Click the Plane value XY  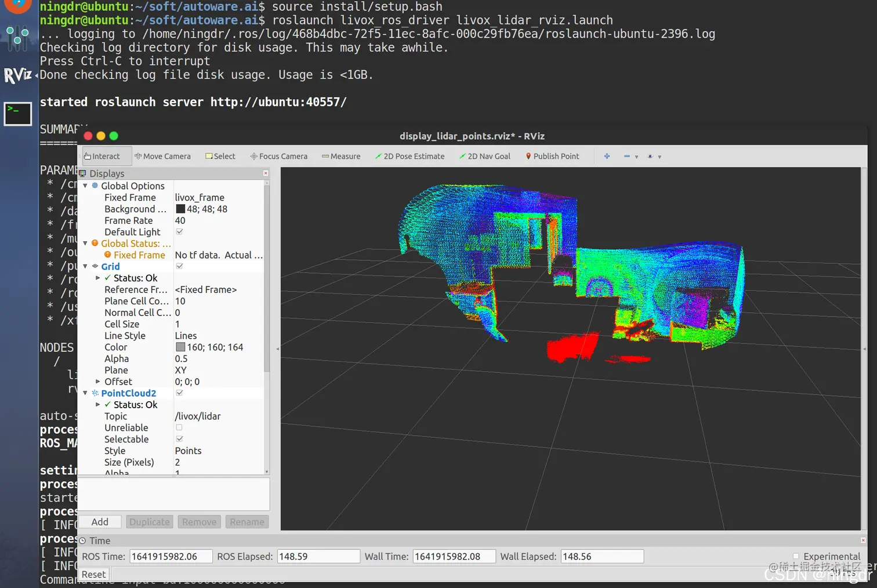pos(180,370)
